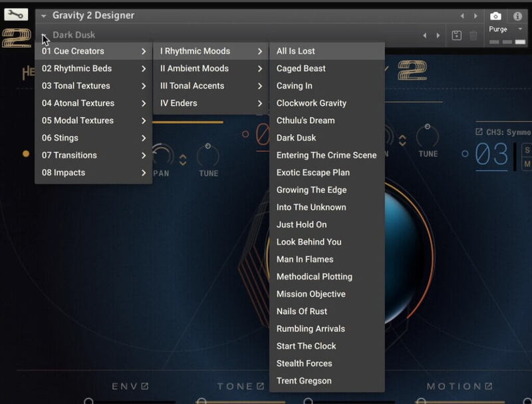The width and height of the screenshot is (532, 404).
Task: Load the Methodical Plotting preset
Action: pos(327,276)
